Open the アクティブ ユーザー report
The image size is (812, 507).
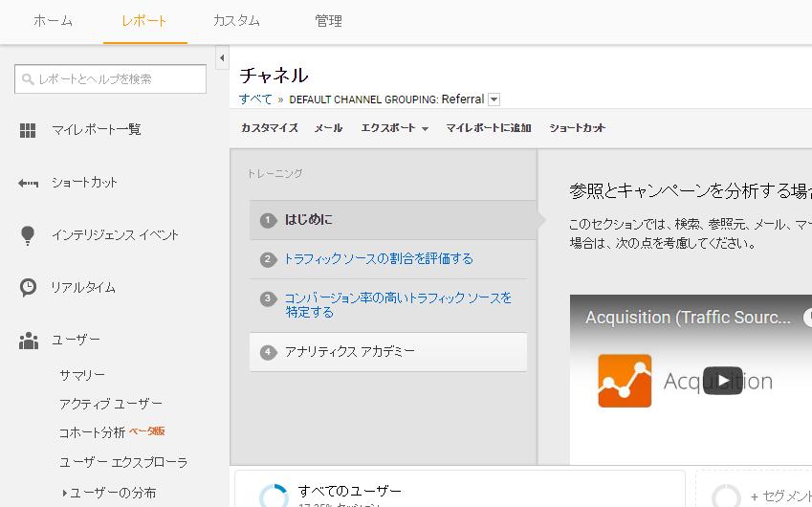pyautogui.click(x=111, y=404)
